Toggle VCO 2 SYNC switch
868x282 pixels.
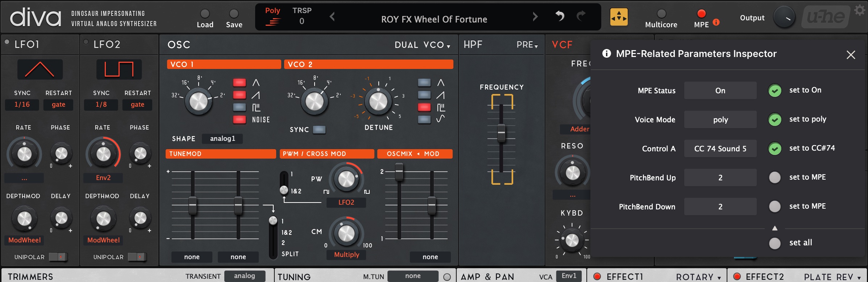(x=319, y=130)
